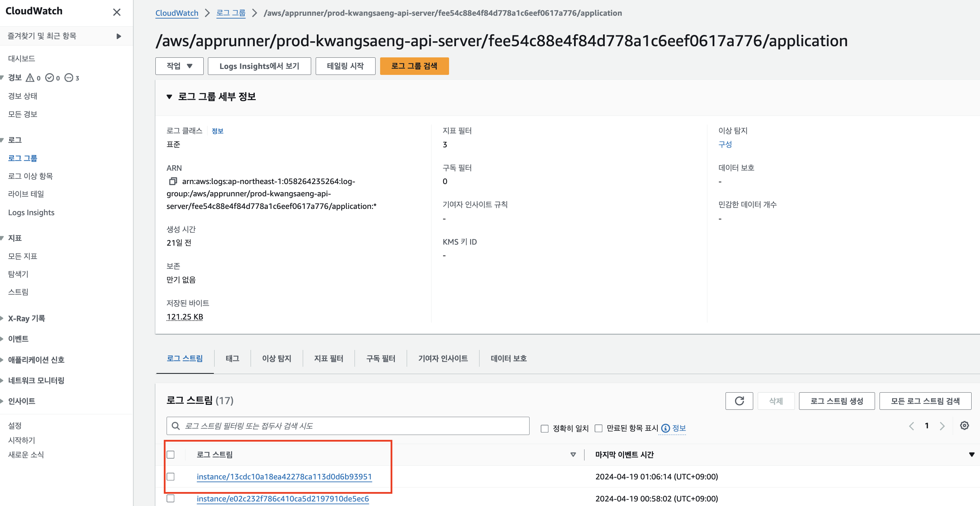Click the log stream filter search field
Viewport: 980px width, 506px height.
348,426
